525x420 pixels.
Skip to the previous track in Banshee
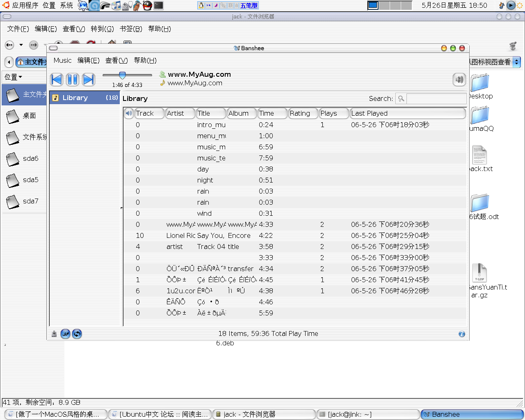[x=57, y=79]
